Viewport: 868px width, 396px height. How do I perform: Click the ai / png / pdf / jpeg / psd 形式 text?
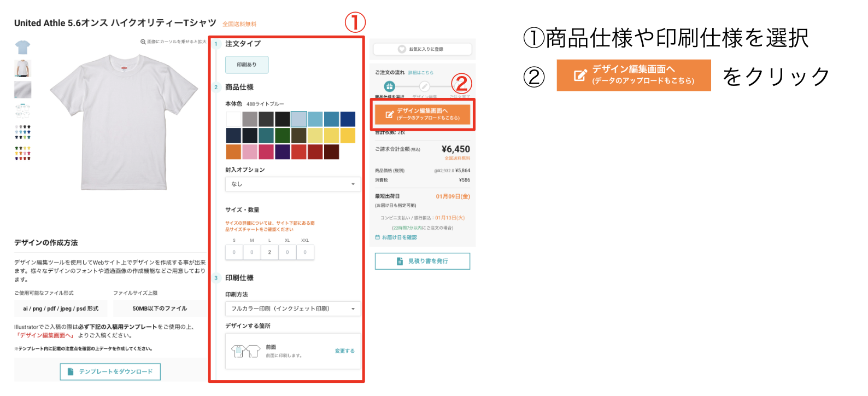pyautogui.click(x=61, y=308)
